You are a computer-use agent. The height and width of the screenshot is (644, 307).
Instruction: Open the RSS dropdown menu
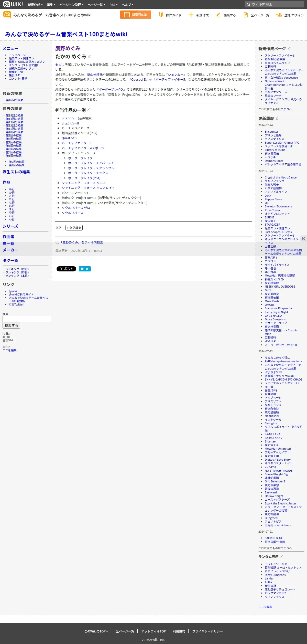click(x=114, y=5)
